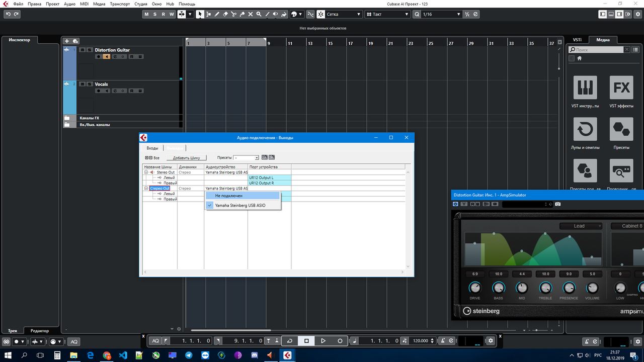Open Loops and Samples in Media panel
The height and width of the screenshot is (362, 644).
point(585,130)
